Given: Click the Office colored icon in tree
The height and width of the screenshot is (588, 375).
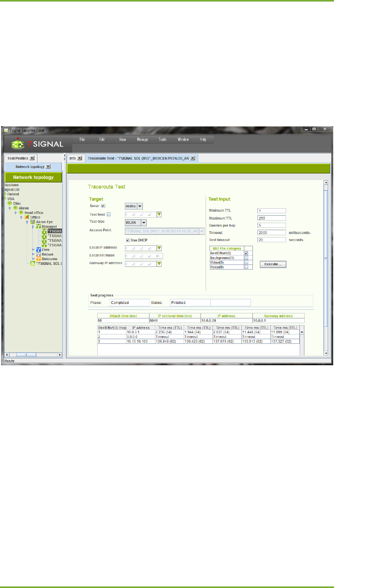Looking at the screenshot, I should [x=27, y=217].
